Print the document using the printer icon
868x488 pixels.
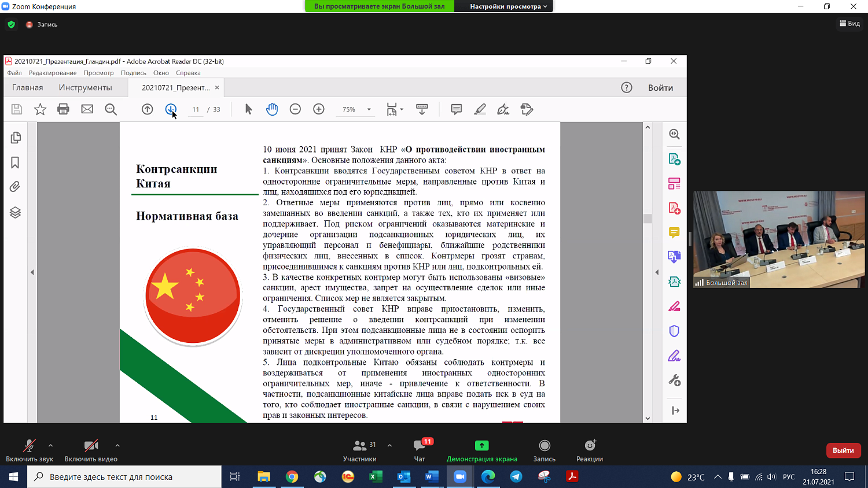64,109
